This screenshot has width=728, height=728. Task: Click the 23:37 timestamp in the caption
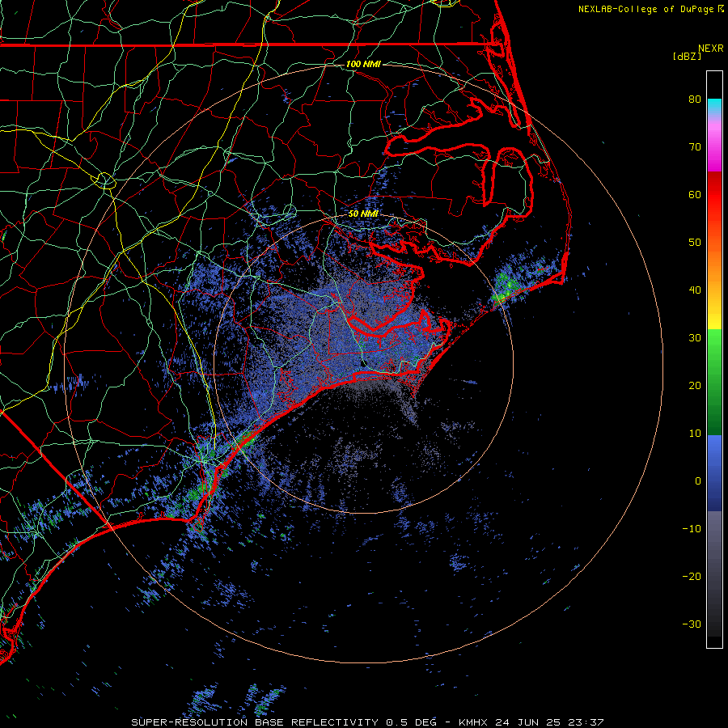click(584, 722)
